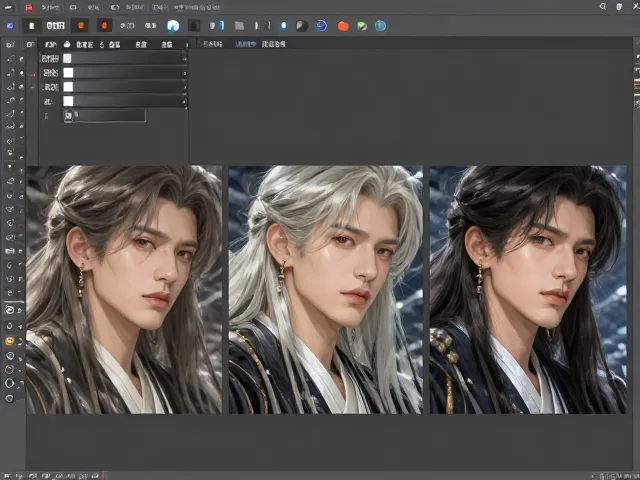Image resolution: width=640 pixels, height=480 pixels.
Task: Click the small red marker beside the left tools
Action: (32, 75)
